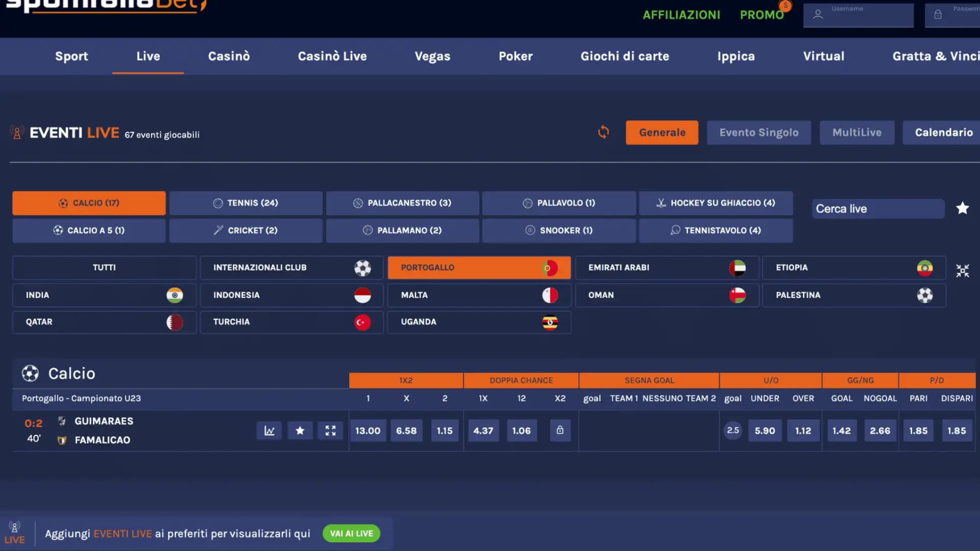Click the locked X2 odds padlock
Viewport: 980px width, 551px height.
(x=560, y=430)
